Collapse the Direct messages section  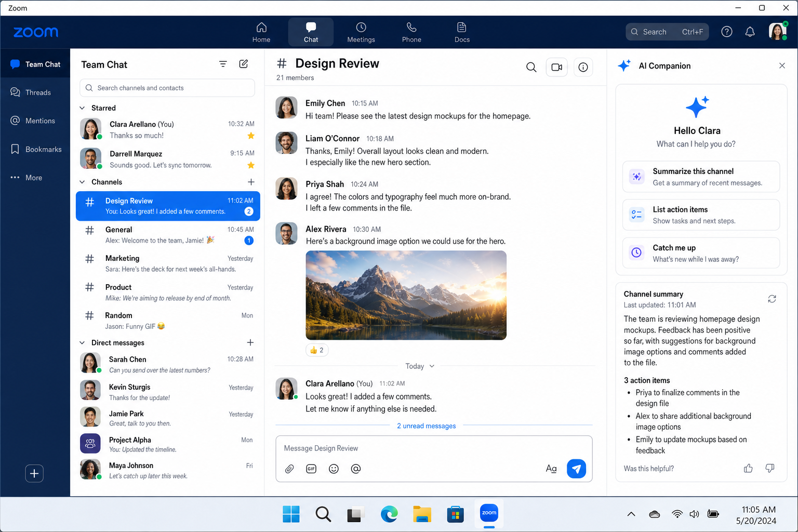tap(82, 343)
